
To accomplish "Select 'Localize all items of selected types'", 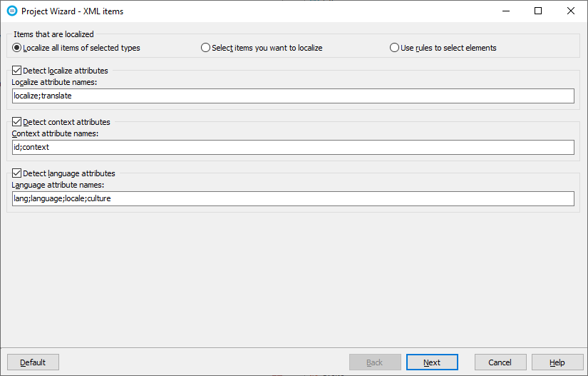I will coord(17,48).
